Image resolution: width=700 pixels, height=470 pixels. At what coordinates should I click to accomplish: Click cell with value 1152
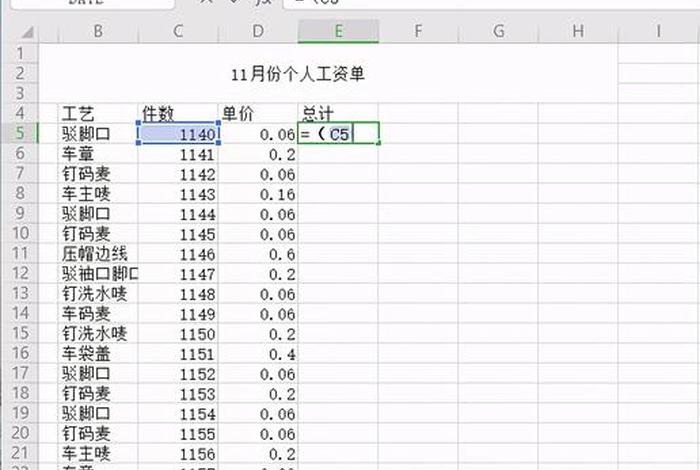coord(178,373)
